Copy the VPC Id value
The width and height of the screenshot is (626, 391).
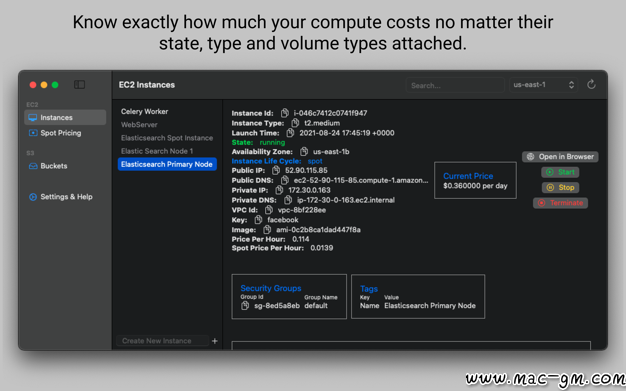[x=269, y=210]
